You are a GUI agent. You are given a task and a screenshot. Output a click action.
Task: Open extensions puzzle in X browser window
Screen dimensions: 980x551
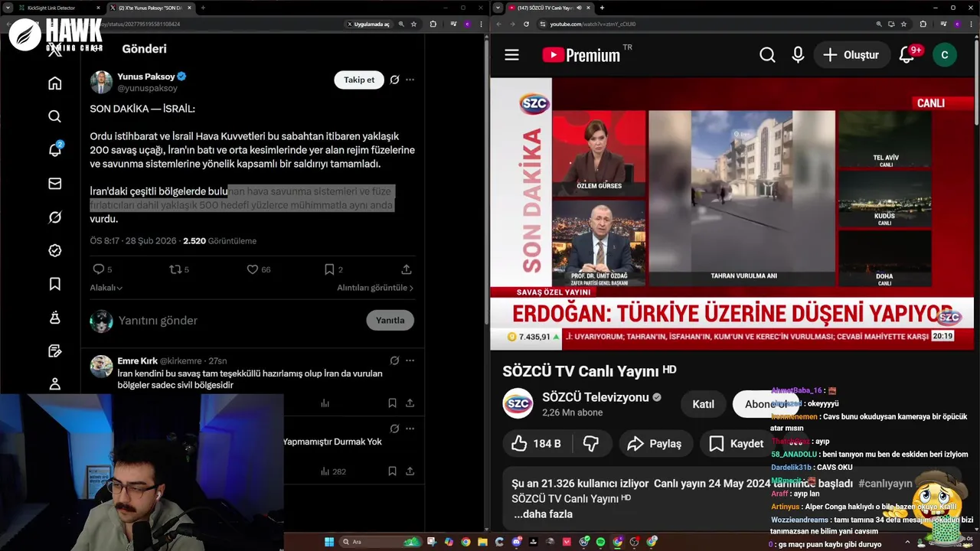(x=433, y=24)
